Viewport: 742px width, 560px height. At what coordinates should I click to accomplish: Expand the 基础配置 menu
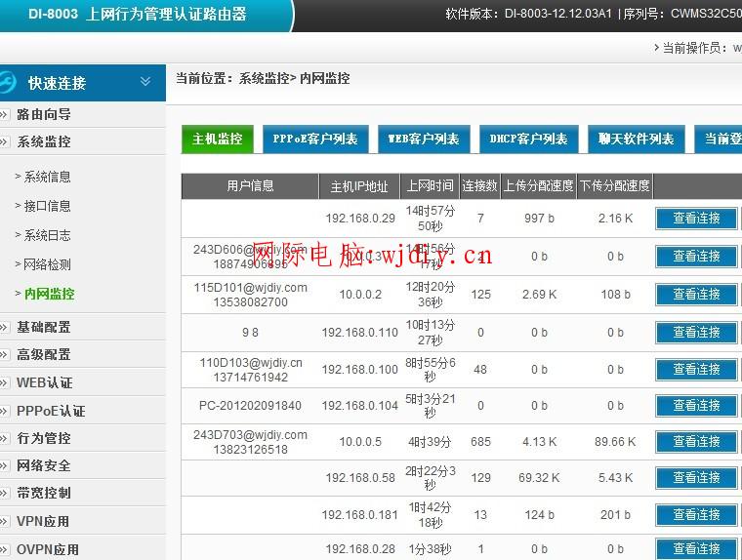pyautogui.click(x=44, y=327)
